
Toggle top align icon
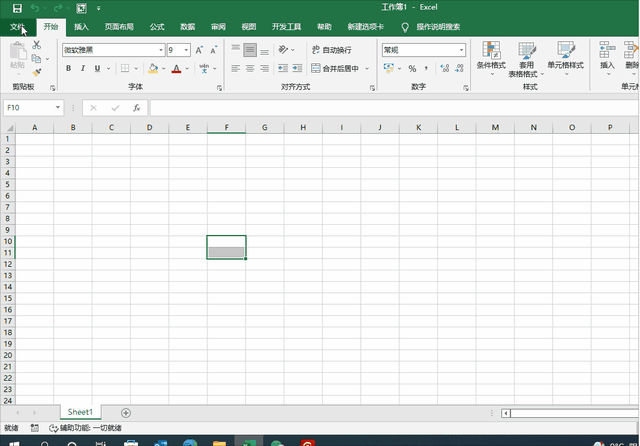tap(236, 50)
